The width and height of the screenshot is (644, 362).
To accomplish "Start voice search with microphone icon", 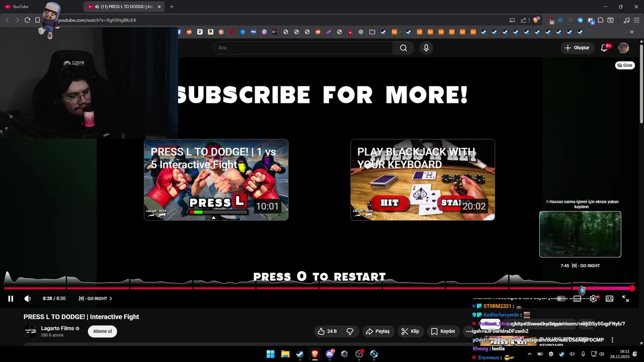I will pos(426,48).
